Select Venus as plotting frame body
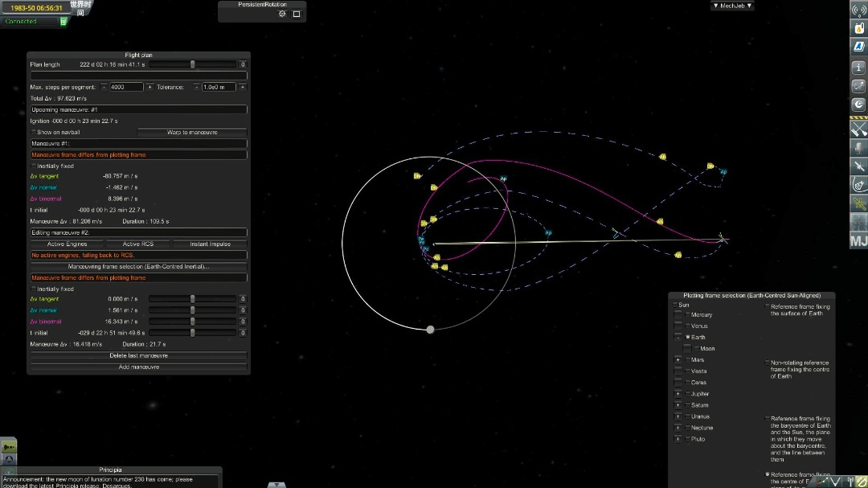Image resolution: width=868 pixels, height=488 pixels. (x=688, y=326)
